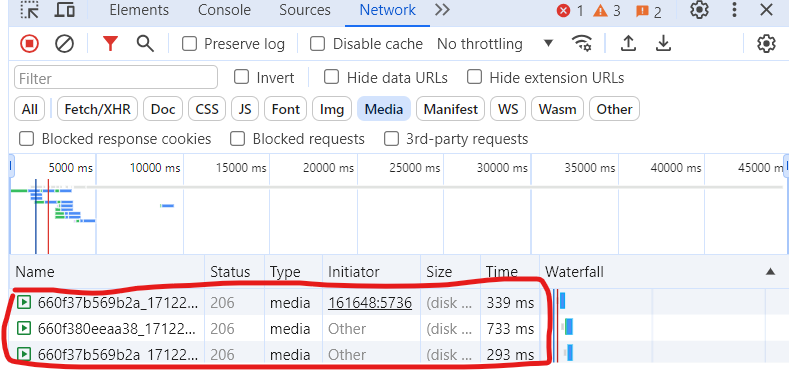The image size is (789, 370).
Task: Check Hide data URLs
Action: (331, 78)
